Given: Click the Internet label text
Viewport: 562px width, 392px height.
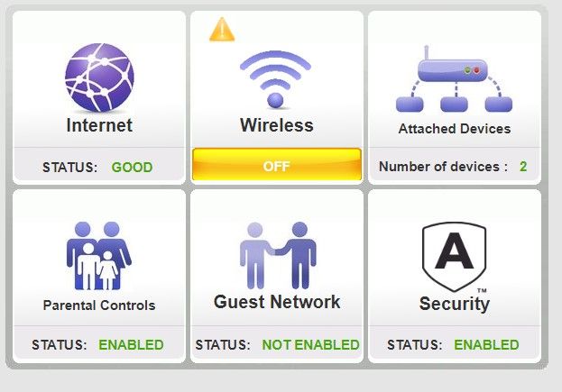Looking at the screenshot, I should [99, 126].
